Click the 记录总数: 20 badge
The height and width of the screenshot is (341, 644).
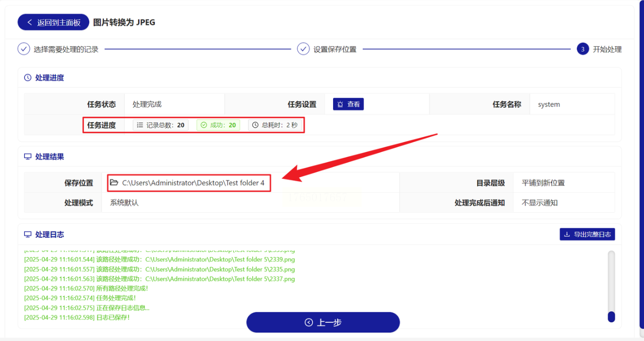(161, 125)
